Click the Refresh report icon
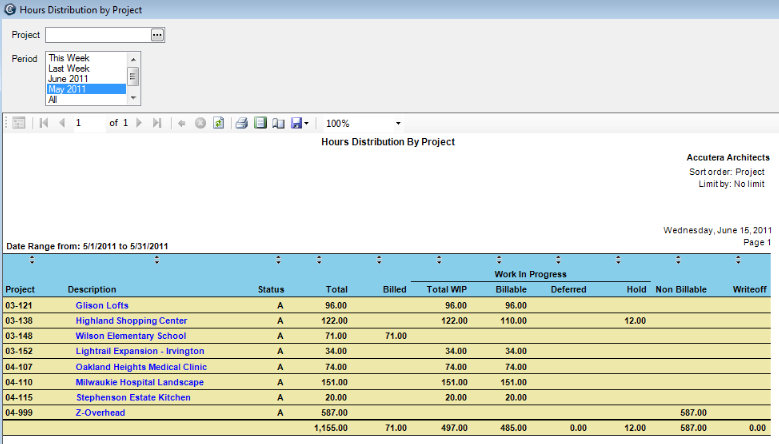Viewport: 779px width, 444px height. click(x=218, y=123)
